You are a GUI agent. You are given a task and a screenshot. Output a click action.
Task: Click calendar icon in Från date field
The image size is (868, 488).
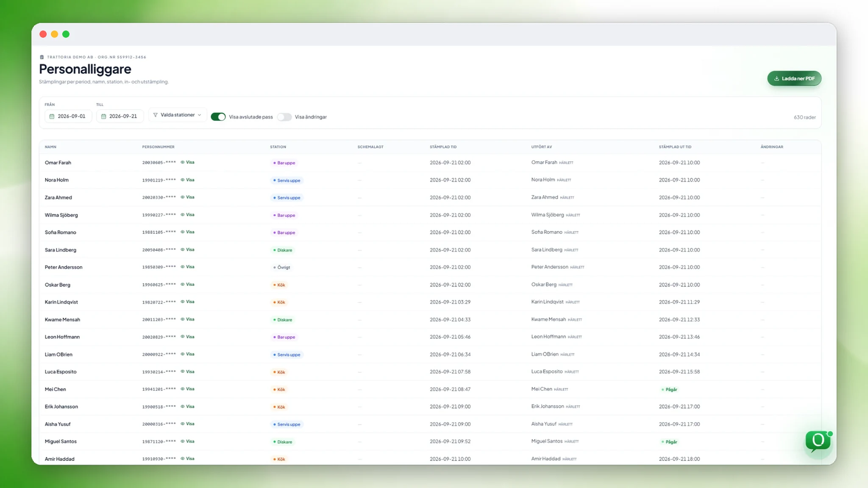[52, 116]
